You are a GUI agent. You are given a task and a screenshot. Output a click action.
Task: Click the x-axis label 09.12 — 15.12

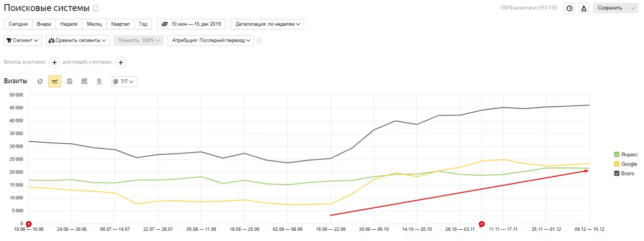[x=589, y=229]
